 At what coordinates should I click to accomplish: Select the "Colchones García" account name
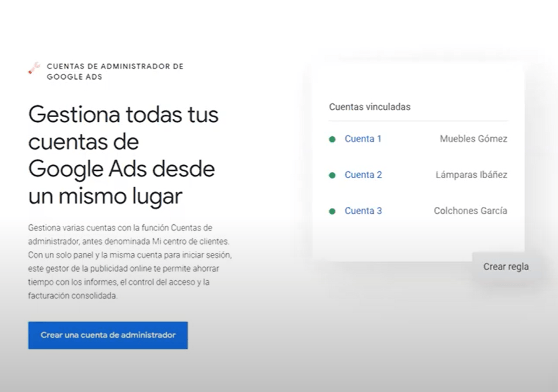point(470,210)
